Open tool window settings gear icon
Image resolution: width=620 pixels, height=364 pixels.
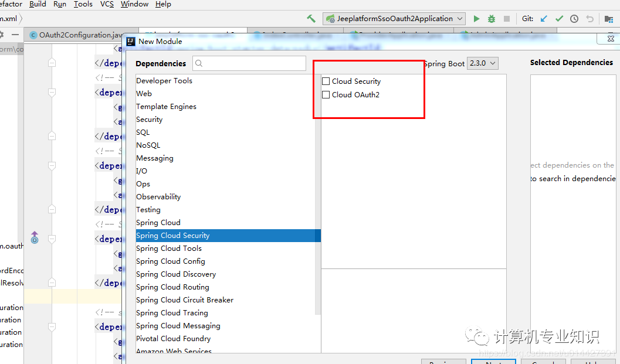pyautogui.click(x=2, y=35)
